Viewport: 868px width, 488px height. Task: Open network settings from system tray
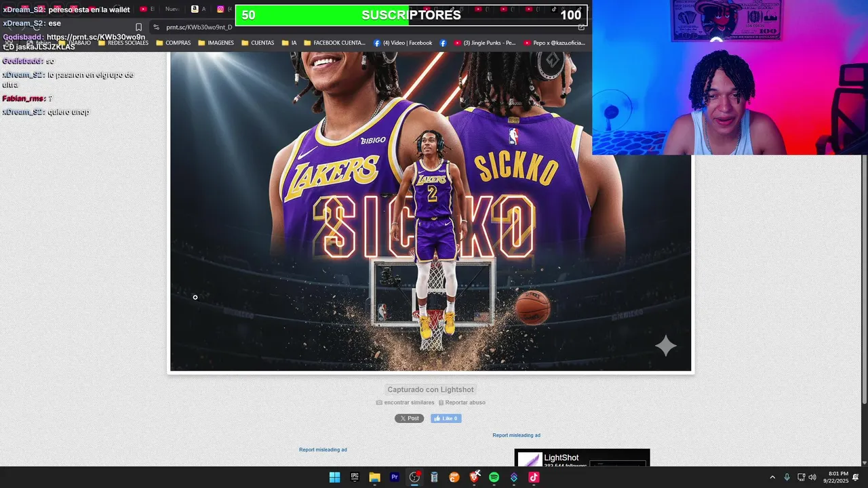(x=801, y=477)
